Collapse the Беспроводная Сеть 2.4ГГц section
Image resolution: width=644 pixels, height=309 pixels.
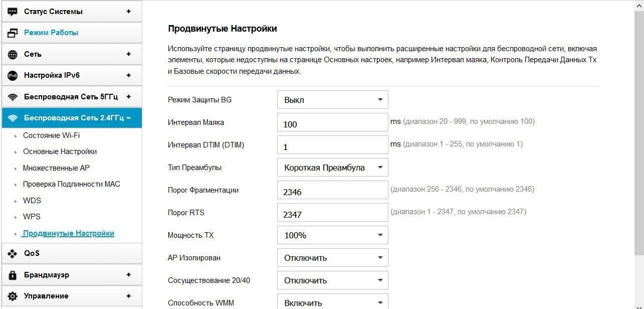click(x=129, y=118)
